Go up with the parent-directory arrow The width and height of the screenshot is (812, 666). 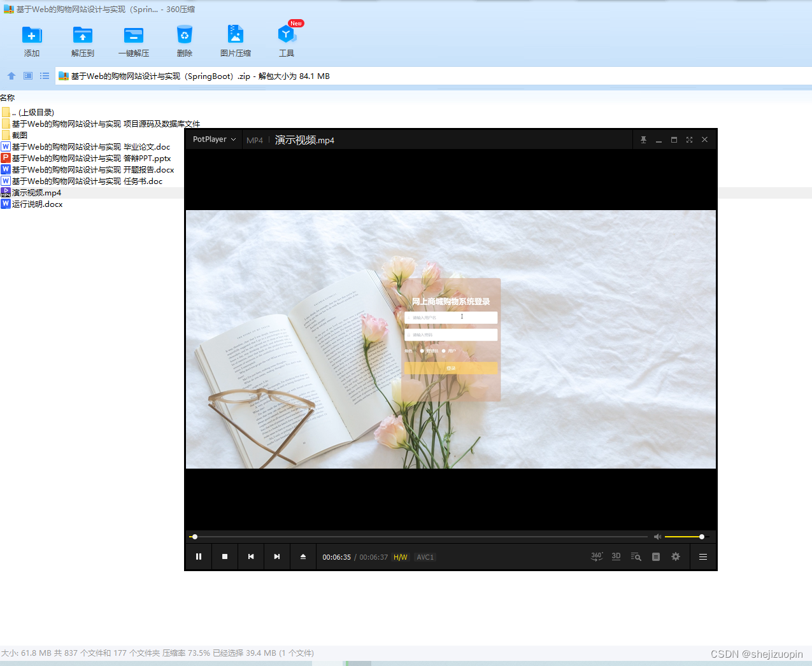pyautogui.click(x=11, y=76)
